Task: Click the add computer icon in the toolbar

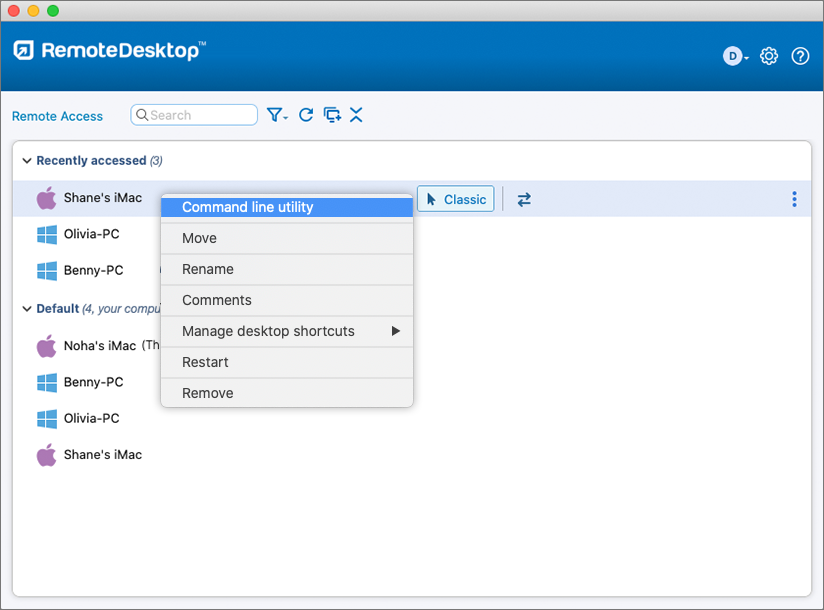Action: click(332, 115)
